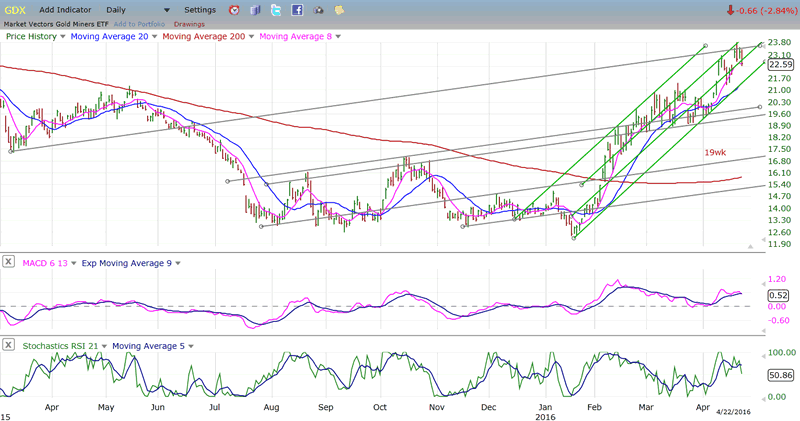Open the Add Indicator menu
Image resolution: width=800 pixels, height=421 pixels.
pos(67,10)
